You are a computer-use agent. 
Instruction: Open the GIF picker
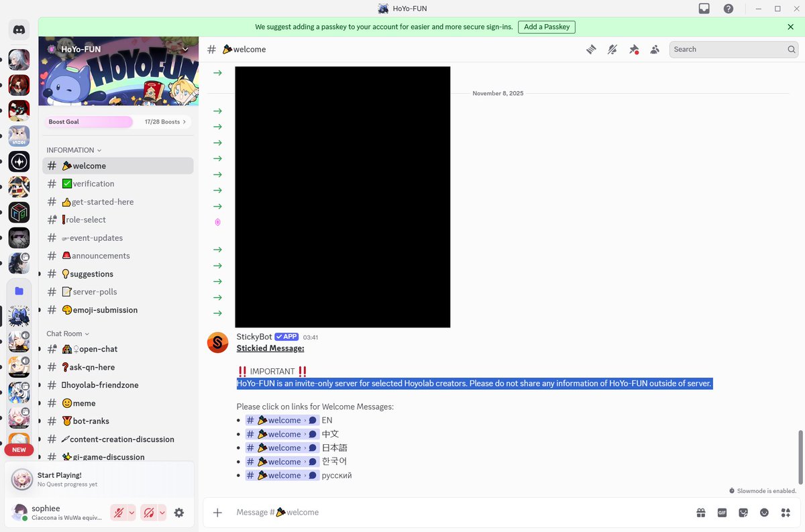722,513
